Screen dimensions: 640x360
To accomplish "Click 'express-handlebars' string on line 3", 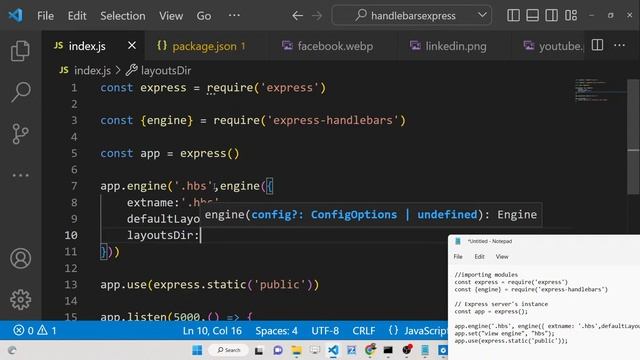I will point(333,120).
